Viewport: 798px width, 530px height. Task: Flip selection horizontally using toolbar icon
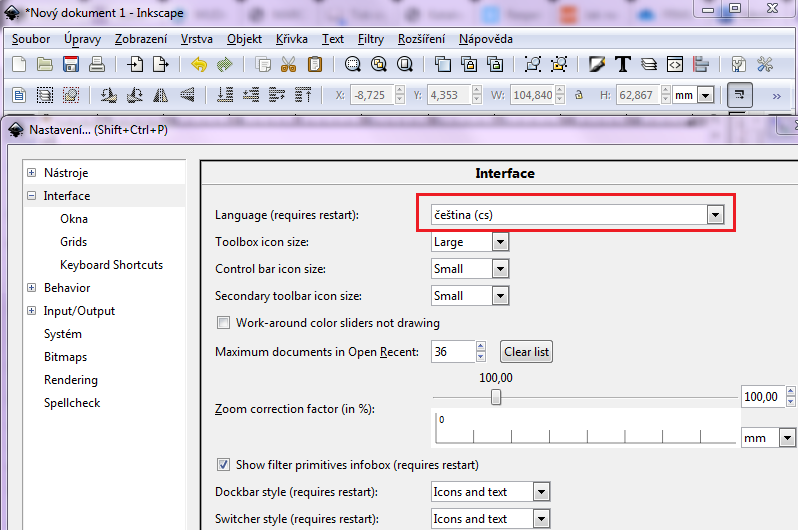(159, 96)
